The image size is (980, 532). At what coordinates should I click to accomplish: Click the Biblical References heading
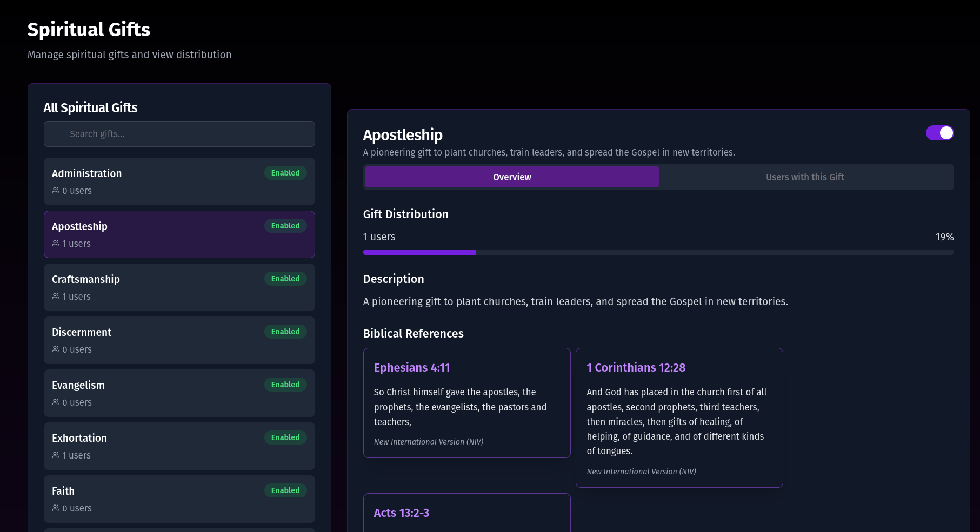coord(414,334)
